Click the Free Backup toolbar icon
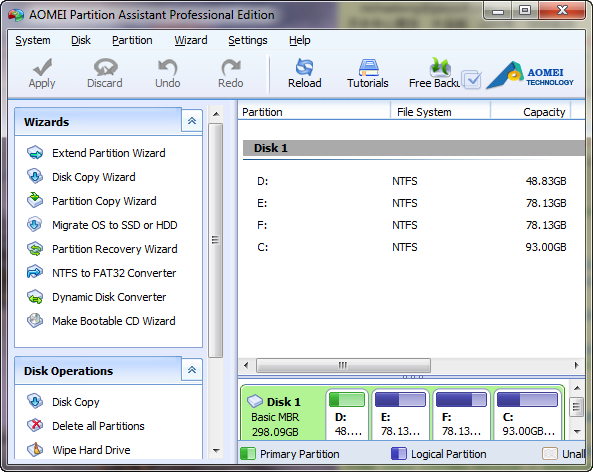Viewport: 593px width, 472px height. pos(440,67)
